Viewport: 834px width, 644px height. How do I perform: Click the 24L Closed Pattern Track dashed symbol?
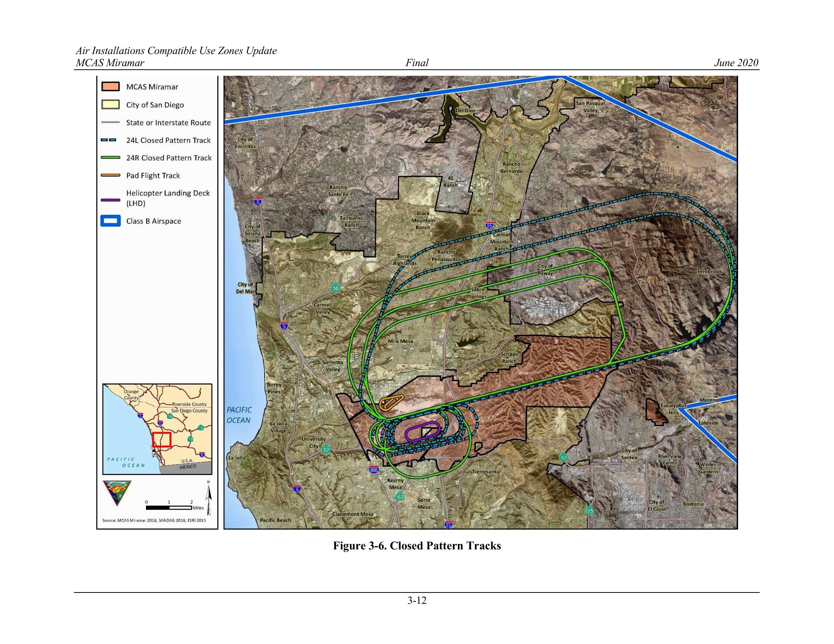click(109, 140)
